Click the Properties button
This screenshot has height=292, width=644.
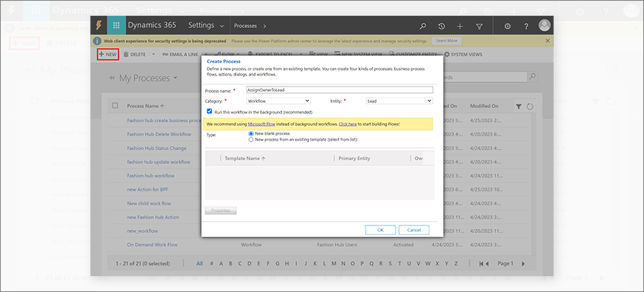pos(221,210)
